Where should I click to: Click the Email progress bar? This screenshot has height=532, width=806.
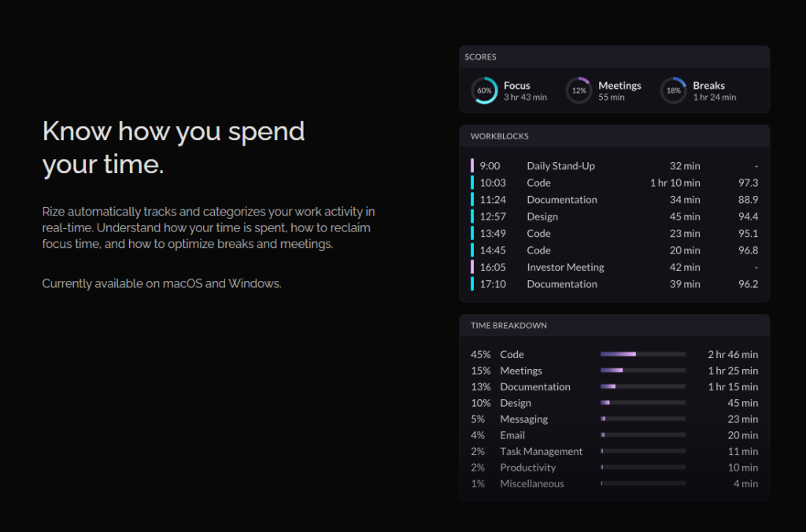point(643,435)
